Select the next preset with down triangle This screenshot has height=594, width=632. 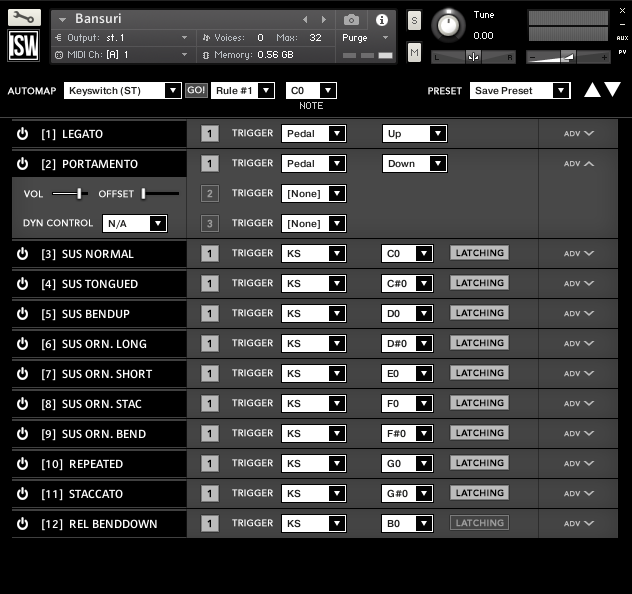612,89
